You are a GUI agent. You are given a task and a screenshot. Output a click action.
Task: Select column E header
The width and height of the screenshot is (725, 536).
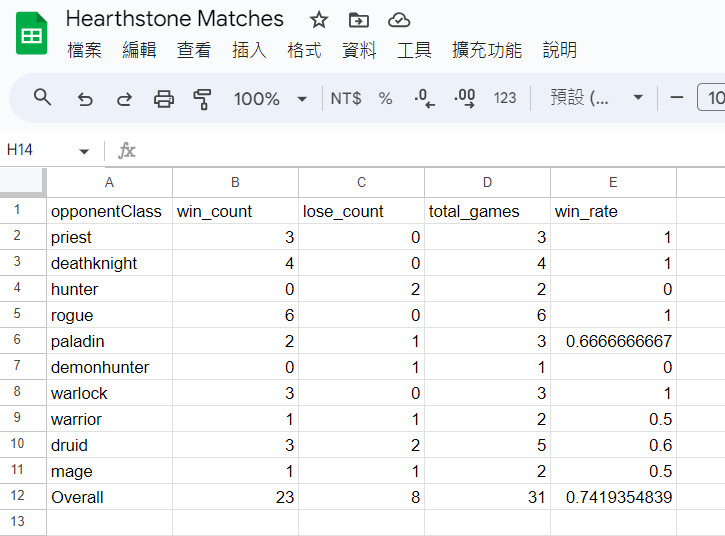(x=613, y=182)
